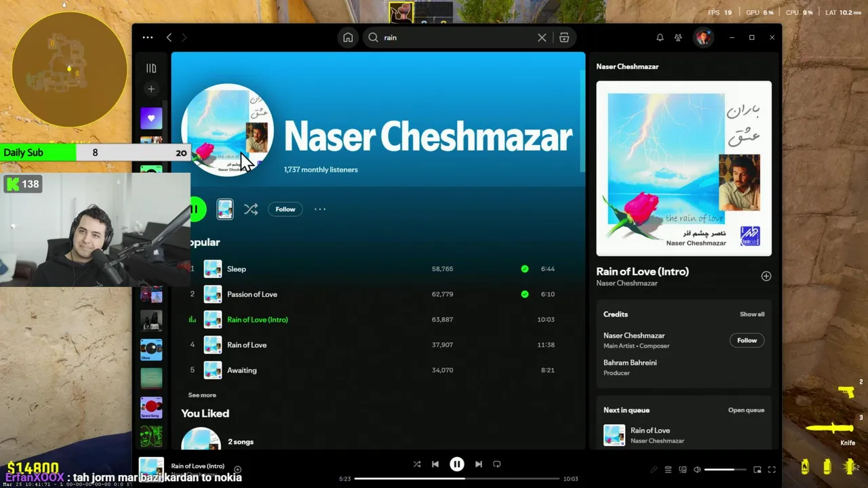Screen dimensions: 868x488
Task: Toggle repeat in the player bar
Action: pyautogui.click(x=497, y=464)
